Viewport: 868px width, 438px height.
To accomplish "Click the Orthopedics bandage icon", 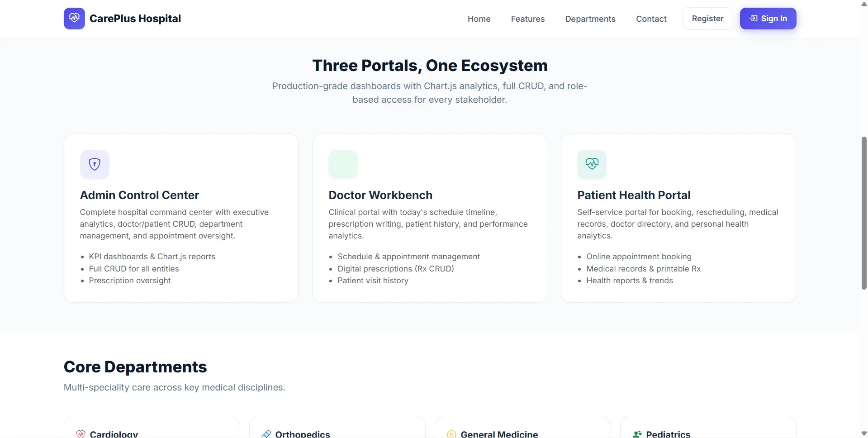I will (x=266, y=434).
